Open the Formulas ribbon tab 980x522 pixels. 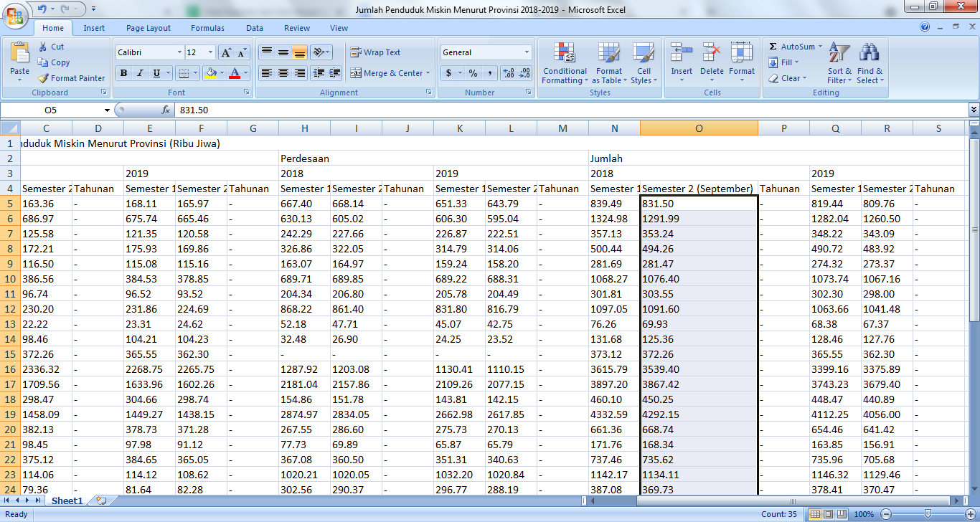pos(207,28)
